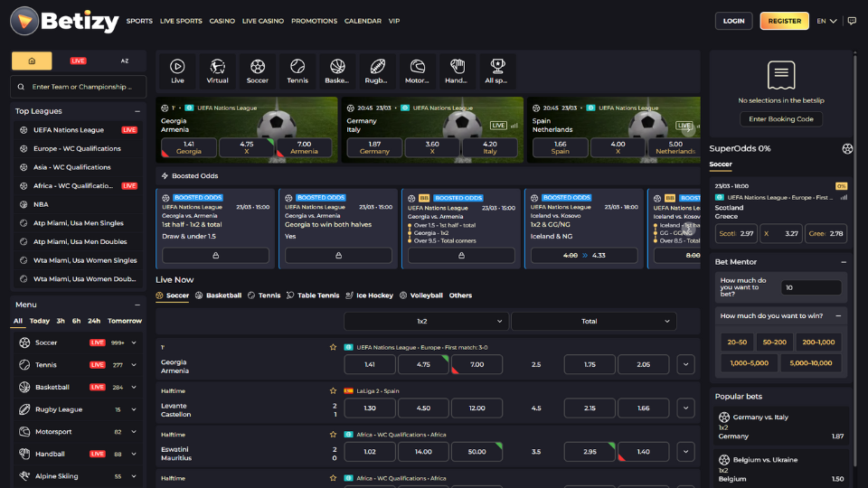Open the chat support icon in header
This screenshot has height=488, width=868.
click(852, 21)
